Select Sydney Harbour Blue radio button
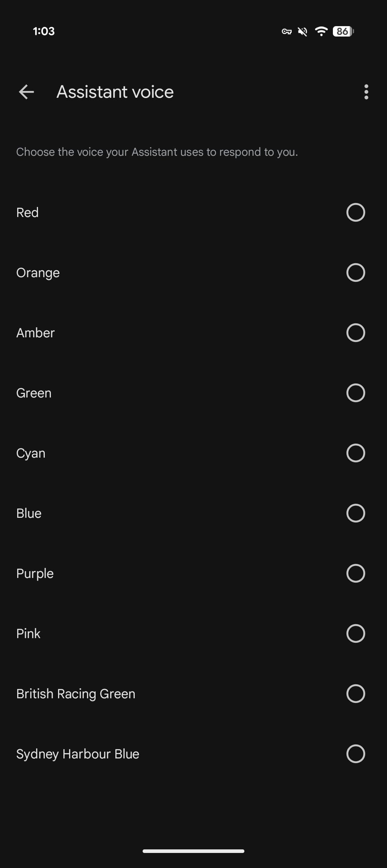387x868 pixels. pyautogui.click(x=355, y=754)
